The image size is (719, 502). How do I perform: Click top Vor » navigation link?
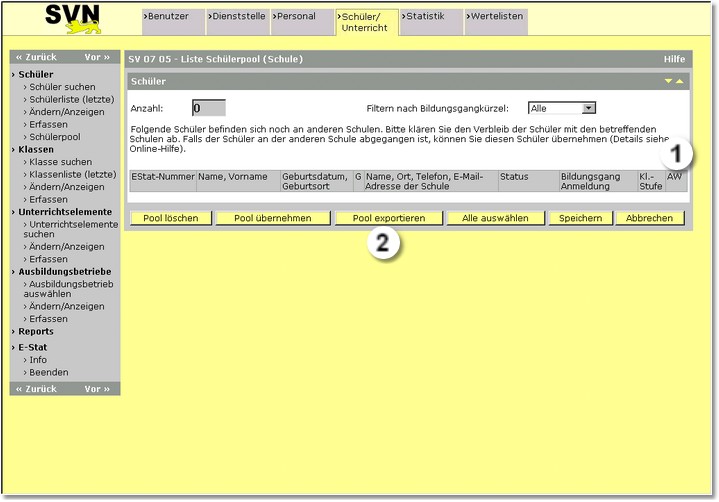[x=97, y=57]
